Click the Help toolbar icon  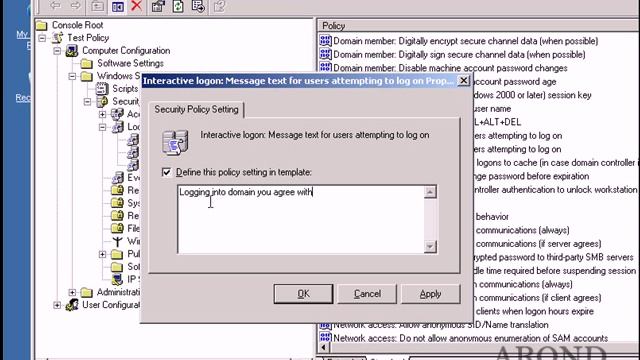(219, 6)
